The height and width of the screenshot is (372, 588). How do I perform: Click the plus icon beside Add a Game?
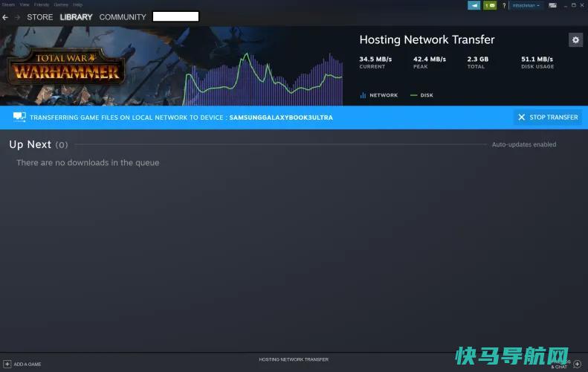(7, 364)
